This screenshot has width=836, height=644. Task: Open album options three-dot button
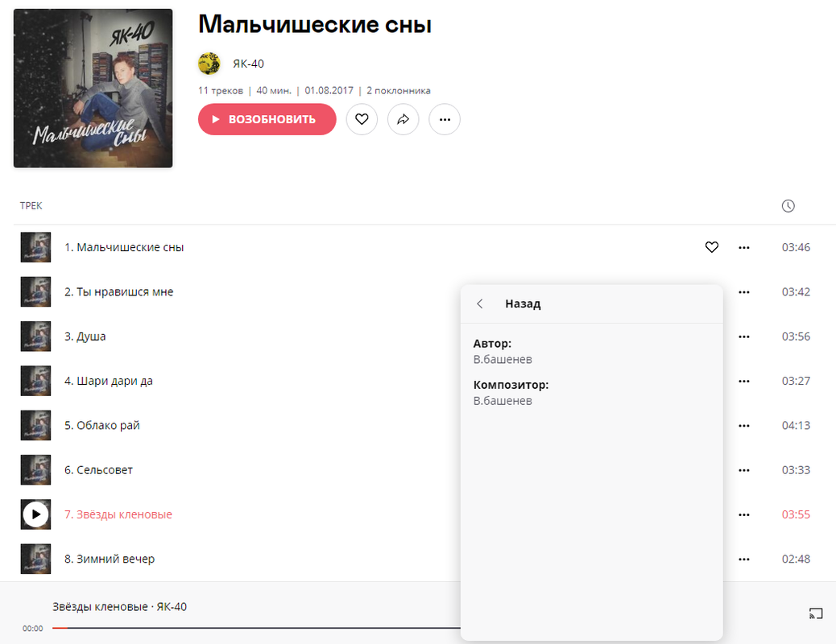point(445,119)
